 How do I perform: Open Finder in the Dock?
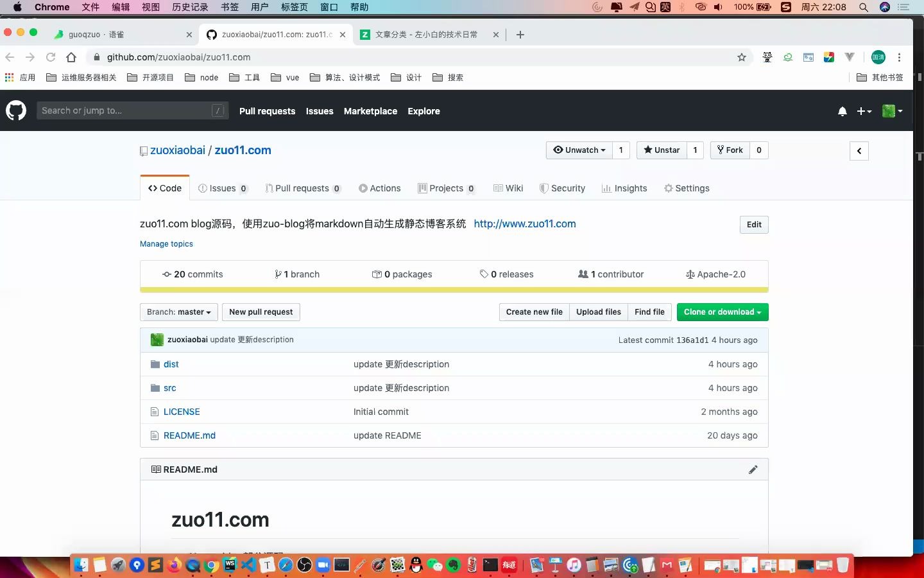pos(81,565)
